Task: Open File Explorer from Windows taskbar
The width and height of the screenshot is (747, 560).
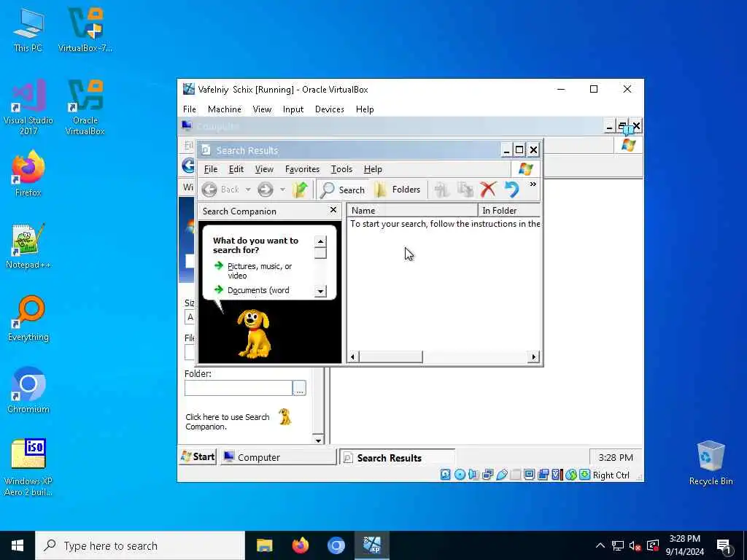Action: [264, 545]
